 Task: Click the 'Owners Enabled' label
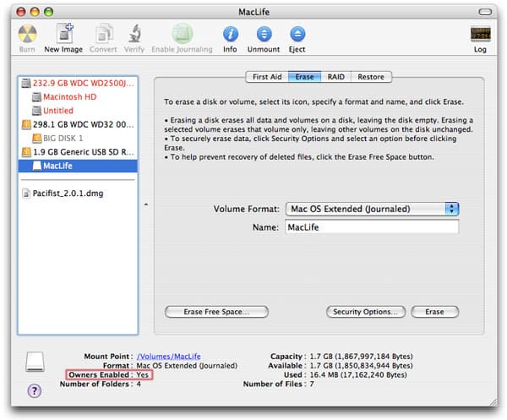point(99,374)
